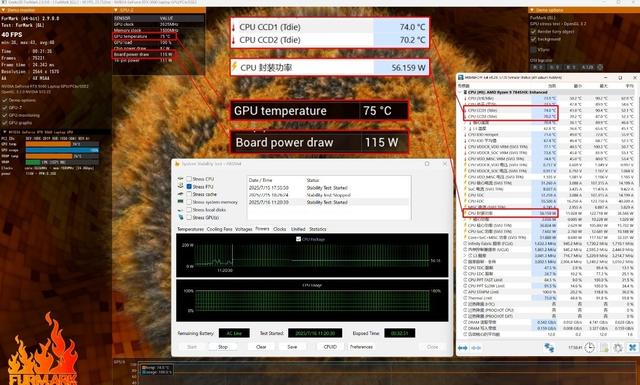Click the HWiNFO clock icon in bottom toolbar

(589, 347)
